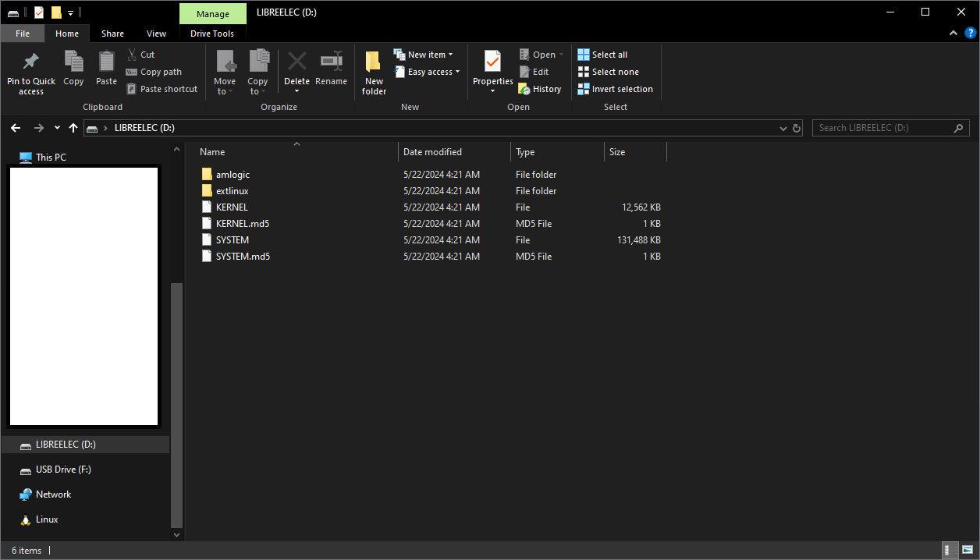This screenshot has width=980, height=560.
Task: Click the Rename icon in ribbon
Action: (x=332, y=62)
